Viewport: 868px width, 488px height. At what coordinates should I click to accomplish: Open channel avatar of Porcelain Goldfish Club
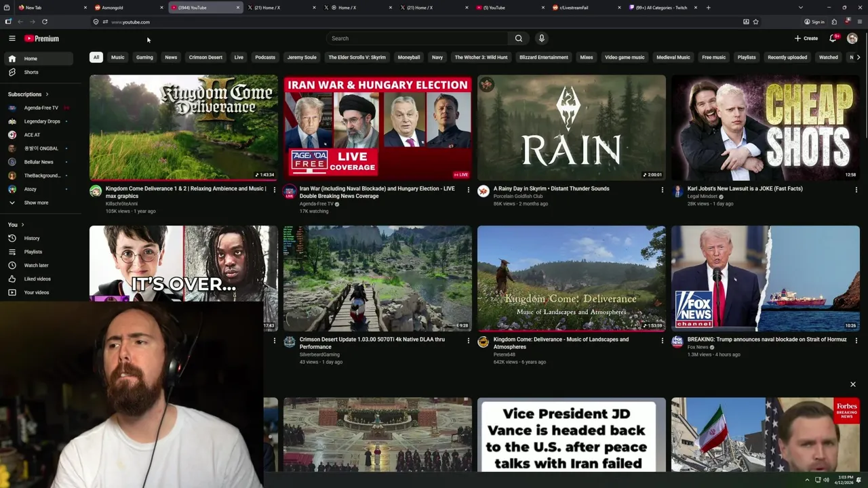point(483,192)
